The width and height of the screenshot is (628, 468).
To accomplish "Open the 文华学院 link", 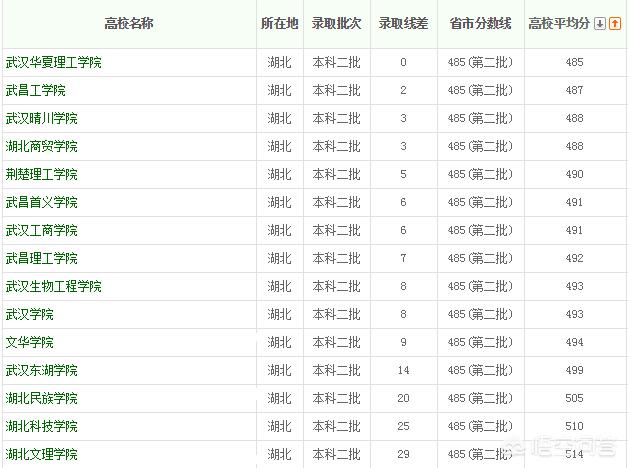I will pyautogui.click(x=30, y=343).
